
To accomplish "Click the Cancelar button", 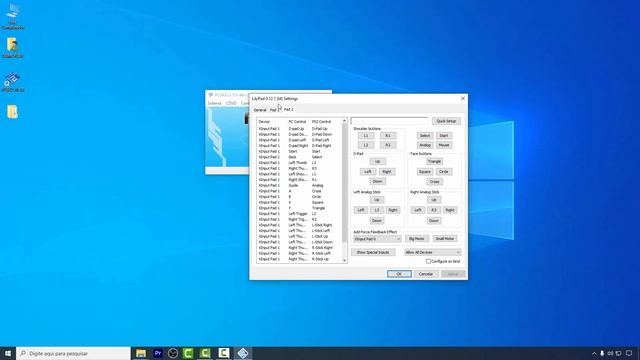I will tap(426, 274).
